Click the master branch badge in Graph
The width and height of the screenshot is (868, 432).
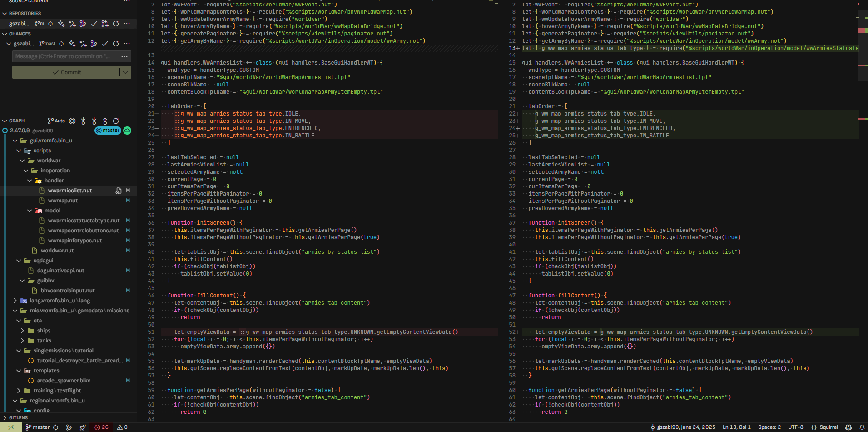tap(108, 131)
